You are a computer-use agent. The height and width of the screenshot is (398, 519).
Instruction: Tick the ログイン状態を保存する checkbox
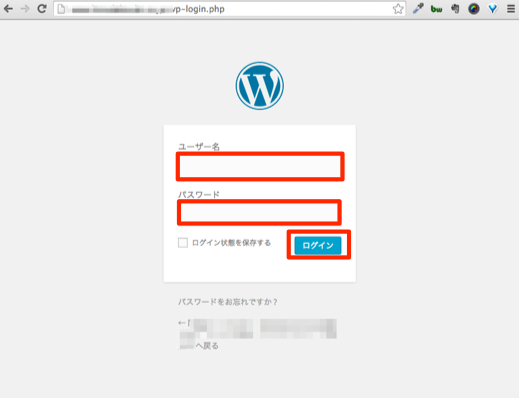pyautogui.click(x=183, y=243)
